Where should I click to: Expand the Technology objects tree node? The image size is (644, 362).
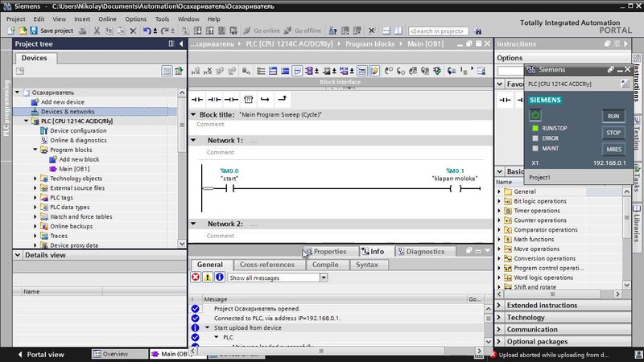35,179
